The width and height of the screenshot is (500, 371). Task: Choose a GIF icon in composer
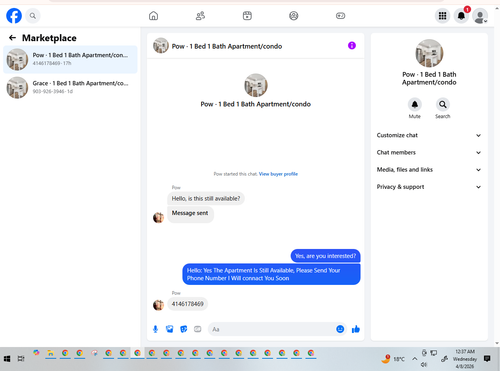coord(198,329)
